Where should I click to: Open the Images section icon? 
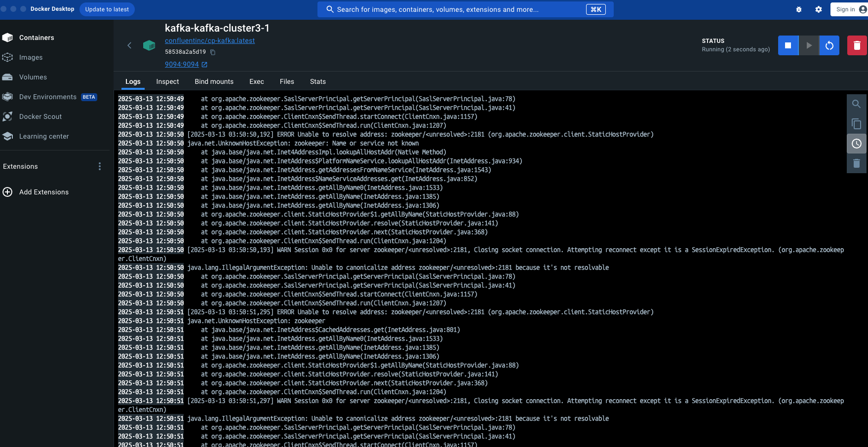pyautogui.click(x=7, y=57)
